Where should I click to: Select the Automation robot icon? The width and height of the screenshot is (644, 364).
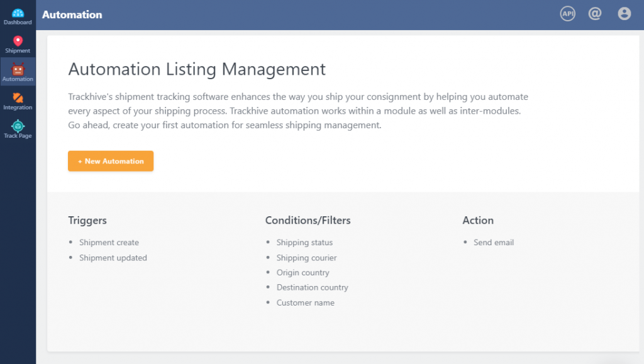18,69
